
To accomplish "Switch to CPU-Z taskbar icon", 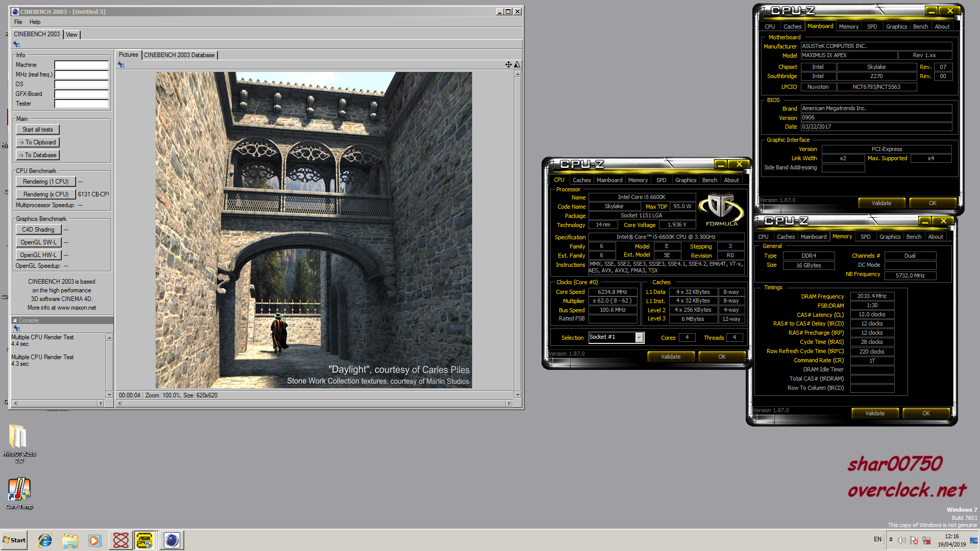I will (145, 540).
